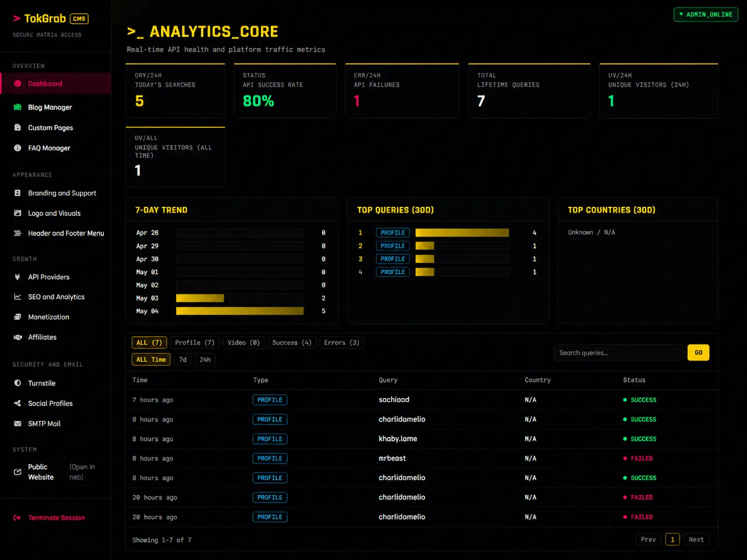747x560 pixels.
Task: Click the Status column header
Action: coord(634,380)
